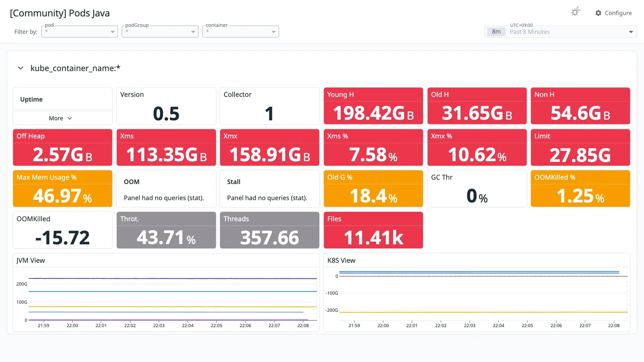Expand More in the Uptime panel
The image size is (644, 362).
[60, 118]
